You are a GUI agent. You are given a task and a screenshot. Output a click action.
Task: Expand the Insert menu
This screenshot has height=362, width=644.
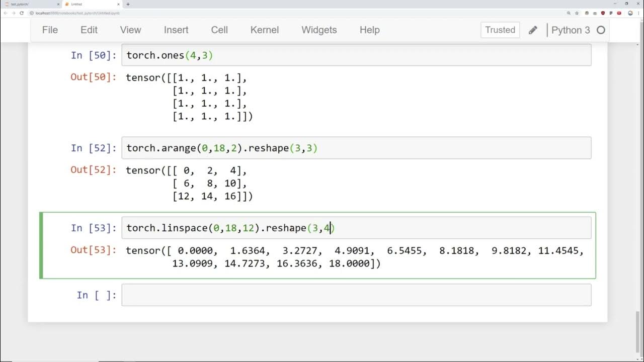pos(176,30)
